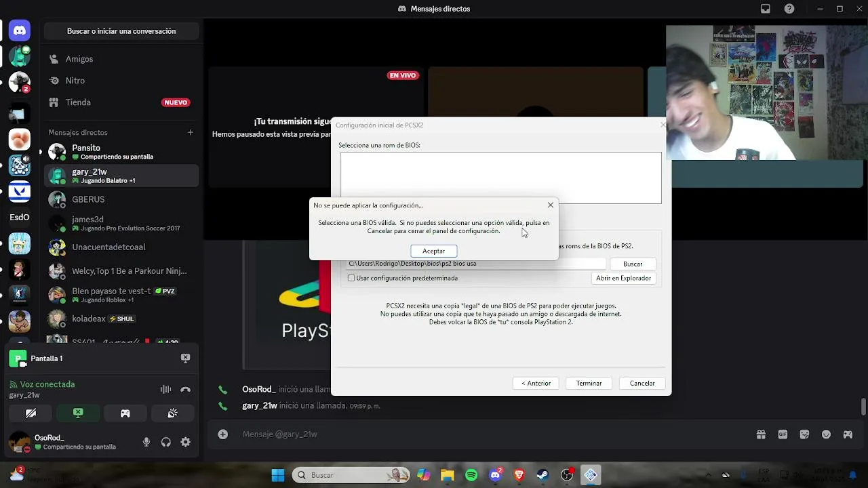This screenshot has width=868, height=488.
Task: Open conversation with Pansito
Action: coord(121,152)
